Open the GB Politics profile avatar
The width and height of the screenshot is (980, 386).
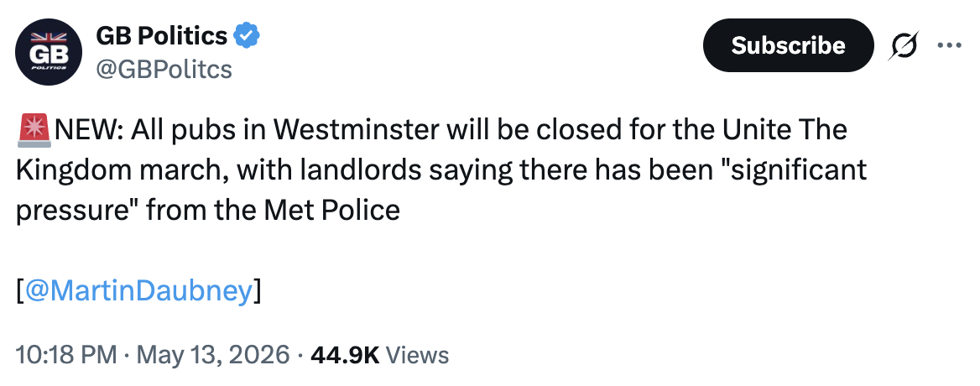coord(50,52)
